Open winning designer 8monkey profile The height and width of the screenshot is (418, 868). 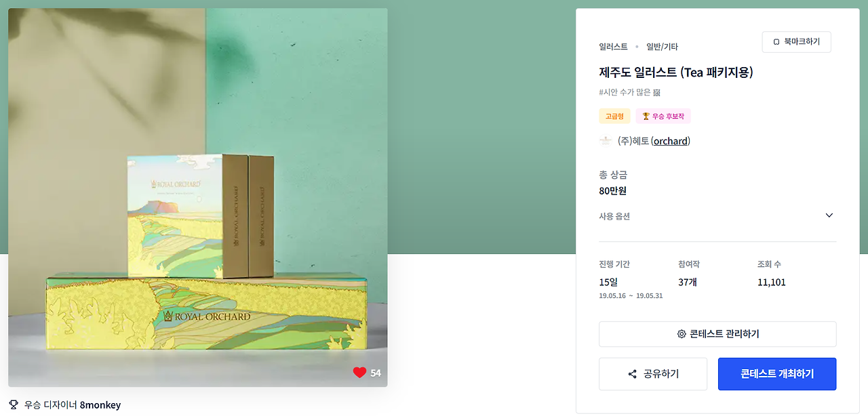pyautogui.click(x=100, y=405)
